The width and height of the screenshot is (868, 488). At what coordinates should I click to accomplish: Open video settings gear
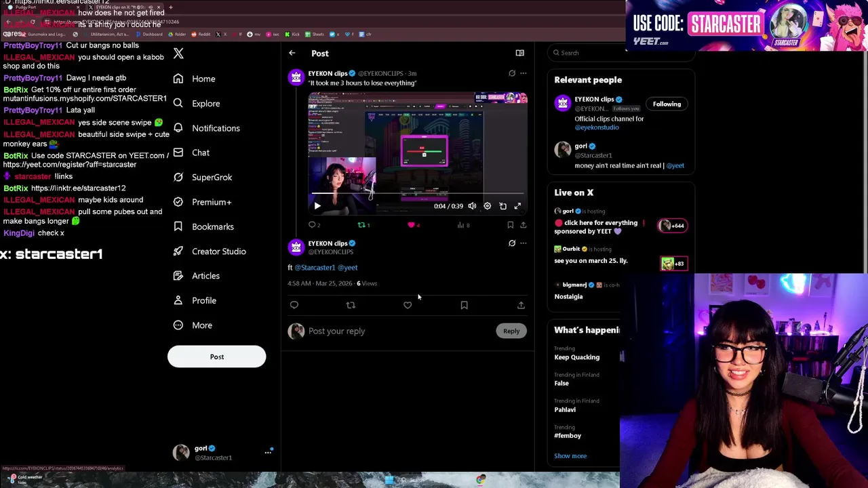coord(487,206)
